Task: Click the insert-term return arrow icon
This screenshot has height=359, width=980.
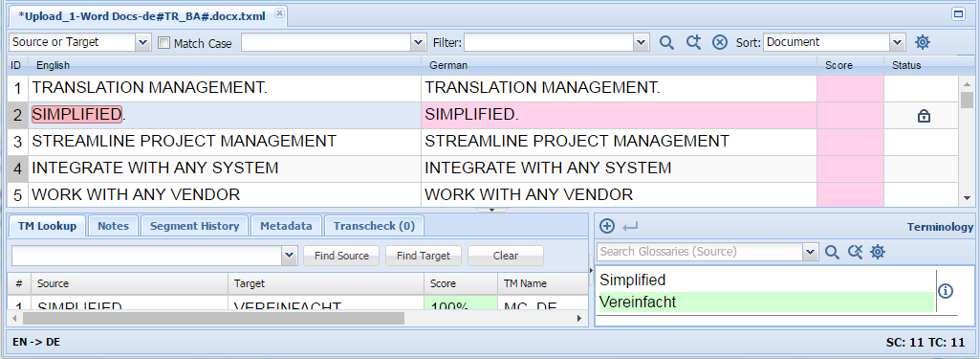Action: (630, 227)
